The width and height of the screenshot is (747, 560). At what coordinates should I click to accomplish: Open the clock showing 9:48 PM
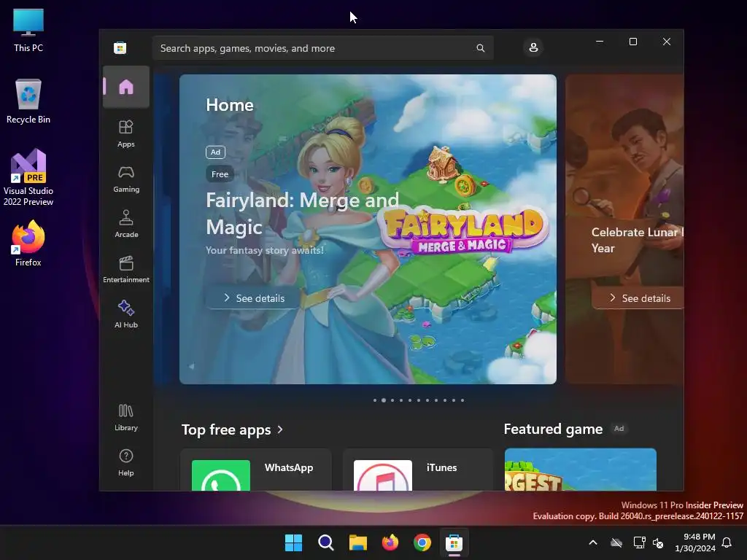pyautogui.click(x=695, y=542)
